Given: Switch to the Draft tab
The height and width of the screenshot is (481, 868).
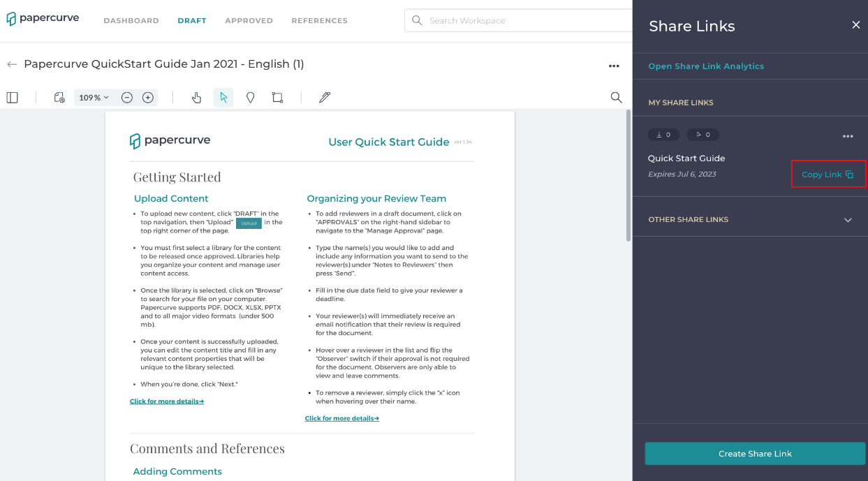Looking at the screenshot, I should pyautogui.click(x=192, y=21).
